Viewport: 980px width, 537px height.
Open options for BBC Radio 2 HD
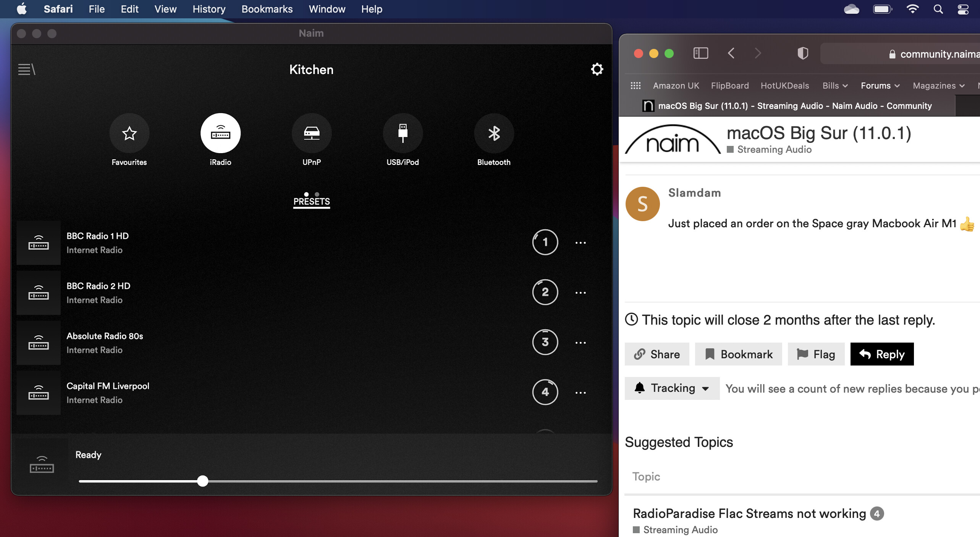(580, 293)
